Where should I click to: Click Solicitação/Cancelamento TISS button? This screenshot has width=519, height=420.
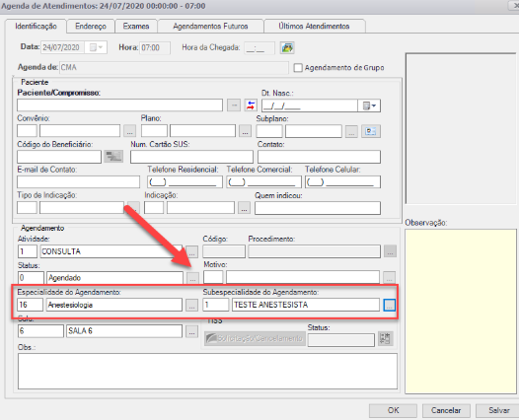(255, 338)
